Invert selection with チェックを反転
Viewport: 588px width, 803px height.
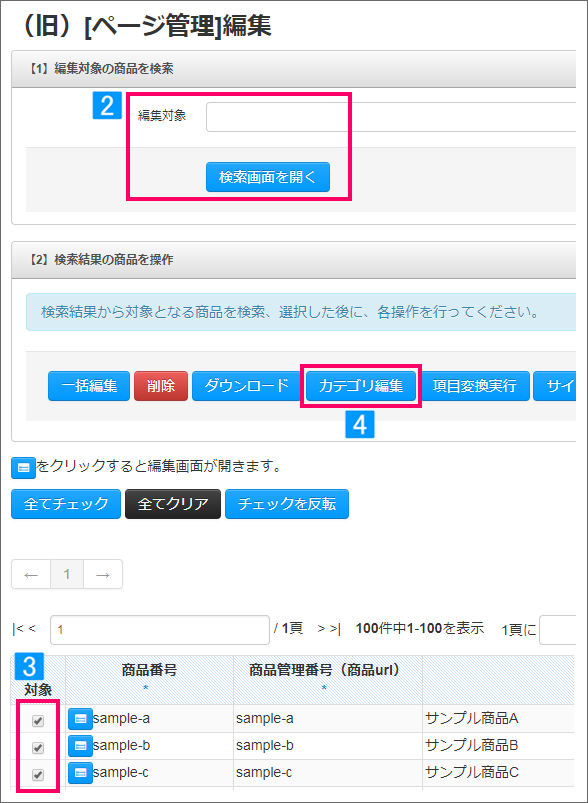coord(287,504)
